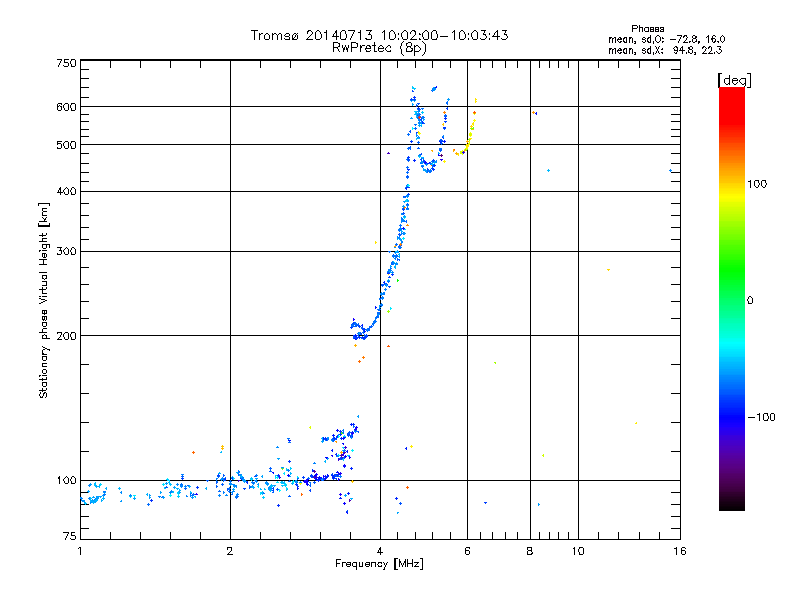Click the 'mean, sd,X: 94.8, 22.3' text

665,50
